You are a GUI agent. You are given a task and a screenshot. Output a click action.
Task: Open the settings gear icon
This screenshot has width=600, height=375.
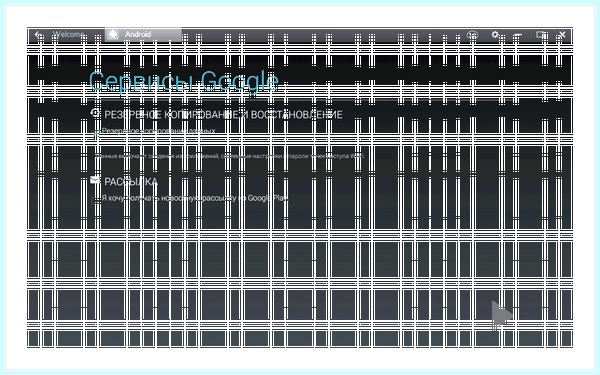[x=495, y=34]
